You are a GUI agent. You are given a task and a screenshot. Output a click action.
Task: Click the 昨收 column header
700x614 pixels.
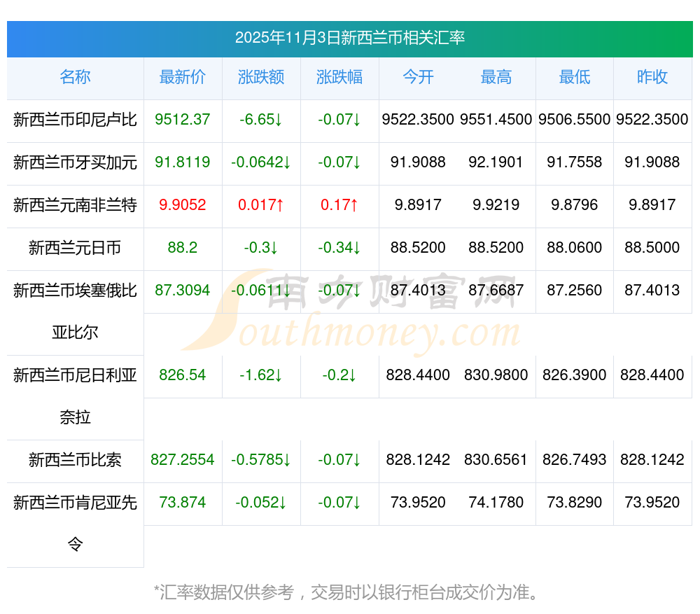(x=652, y=77)
